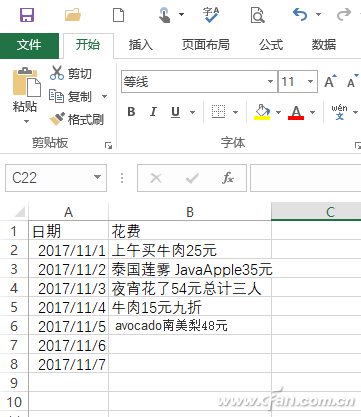Click cell 夜宵花了54元总计三人
Viewport: 361px width, 417px height.
coord(190,288)
